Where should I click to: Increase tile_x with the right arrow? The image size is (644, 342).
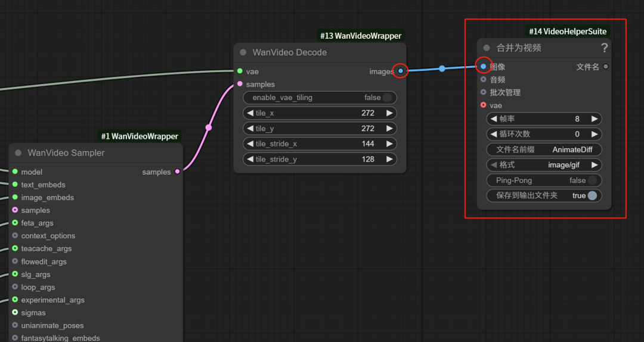click(x=389, y=113)
